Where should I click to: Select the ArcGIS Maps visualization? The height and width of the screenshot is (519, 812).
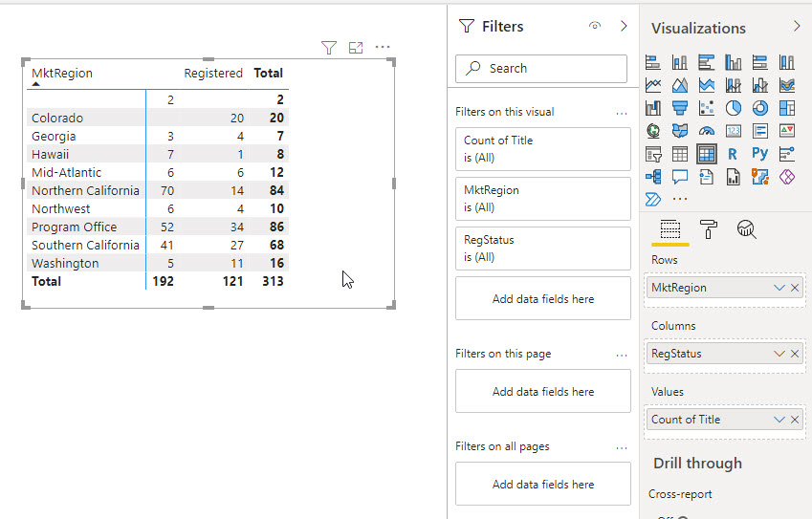coord(760,177)
